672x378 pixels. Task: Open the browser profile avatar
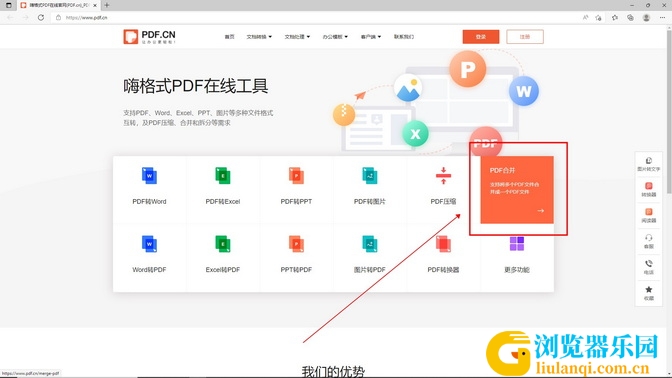[x=646, y=18]
